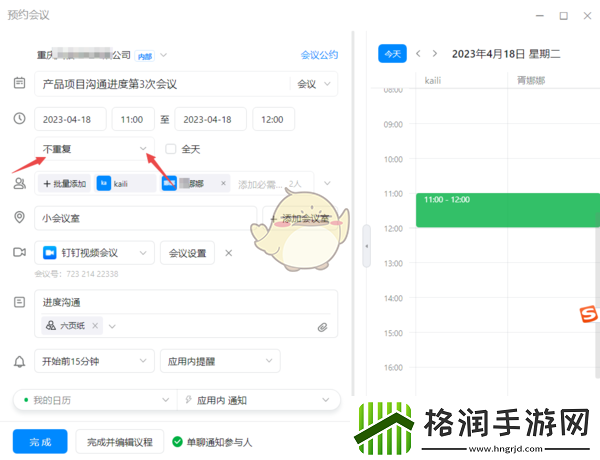Screen dimensions: 600x460
Task: Click the start time 11:00 field
Action: [x=133, y=119]
